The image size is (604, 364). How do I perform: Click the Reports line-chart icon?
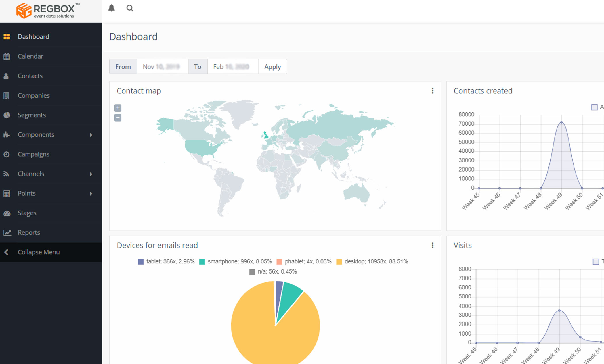click(7, 232)
